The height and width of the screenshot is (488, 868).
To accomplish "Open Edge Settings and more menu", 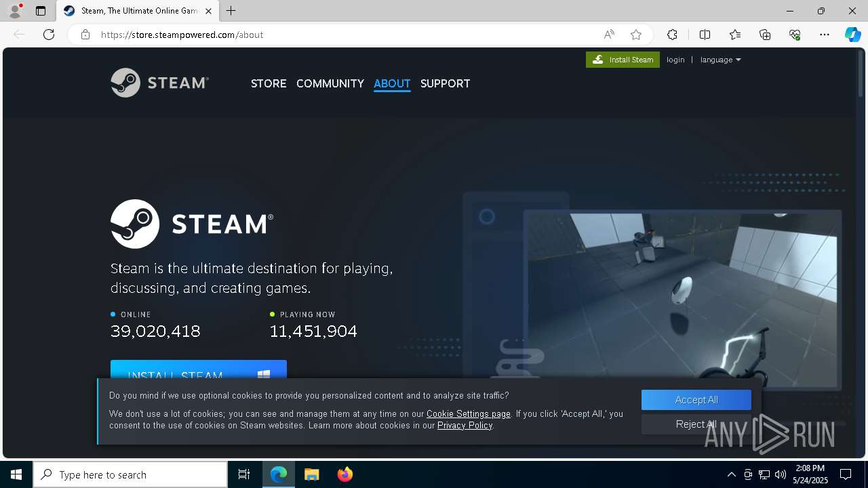I will [825, 35].
